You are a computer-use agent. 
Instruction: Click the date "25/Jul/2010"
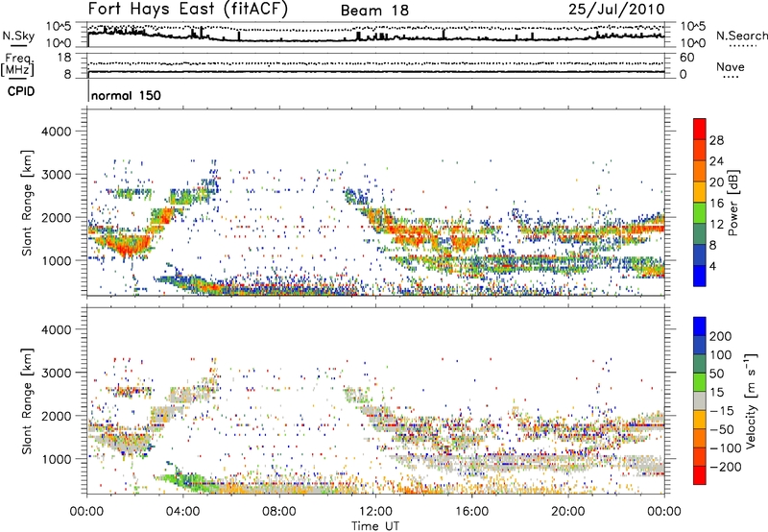(616, 10)
